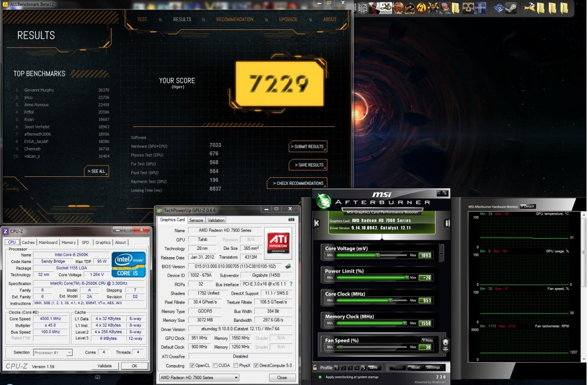Screen dimensions: 588x385
Task: Open the SPD tab in CPU-Z
Action: click(x=85, y=242)
